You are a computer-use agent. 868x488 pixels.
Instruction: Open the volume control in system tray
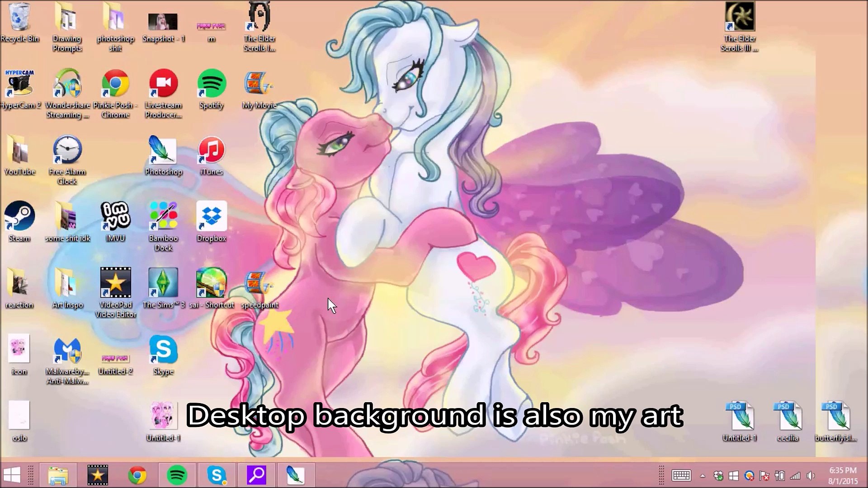tap(811, 476)
